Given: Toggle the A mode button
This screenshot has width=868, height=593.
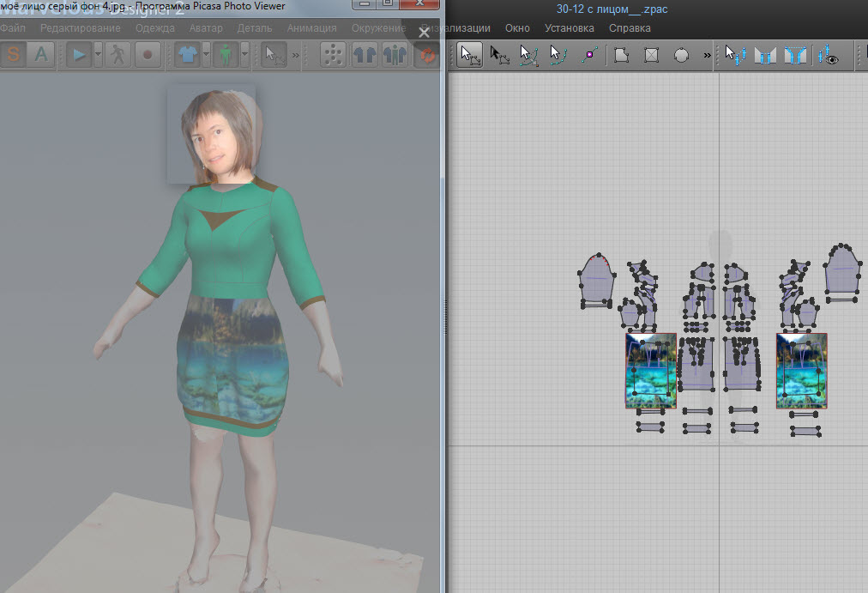Looking at the screenshot, I should 40,54.
